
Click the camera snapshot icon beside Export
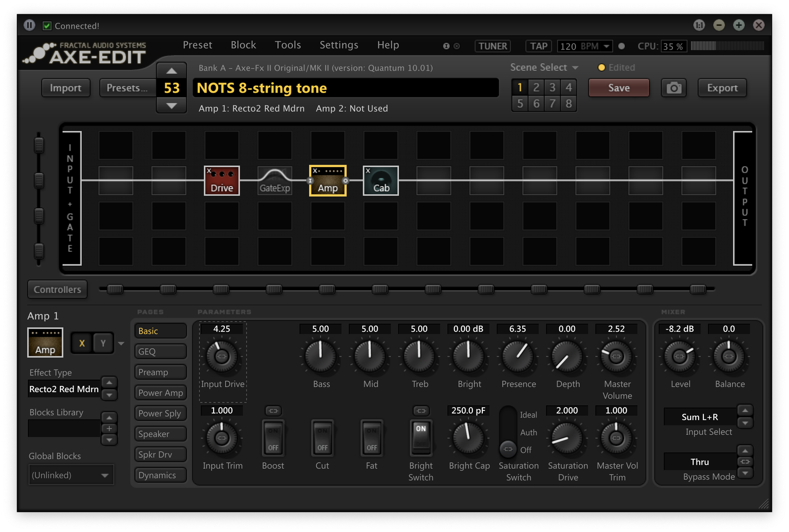click(x=674, y=88)
